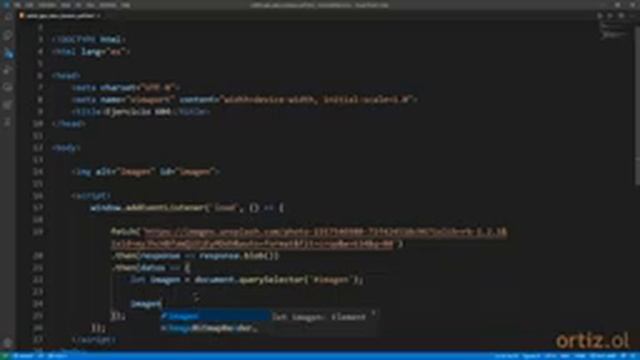Open the More Actions ellipsis in editor toolbar

point(632,16)
